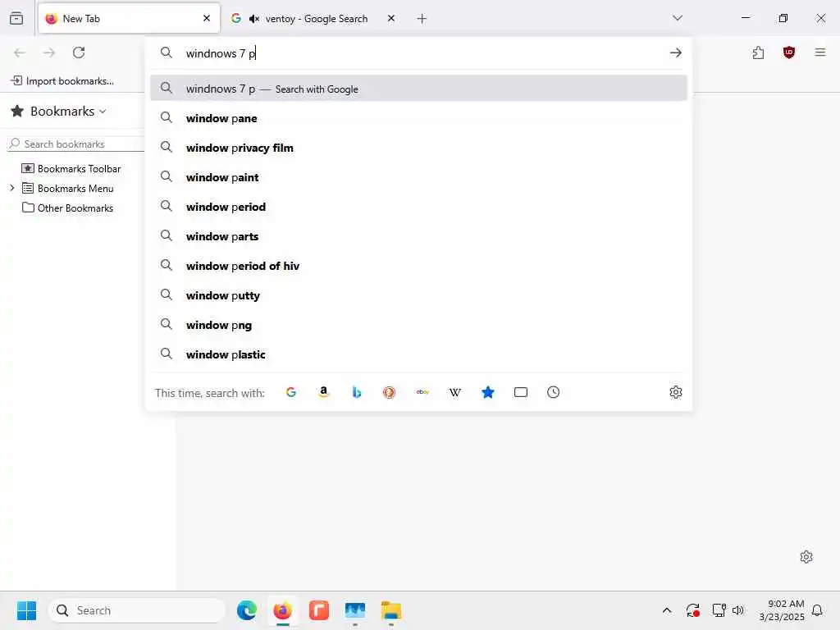840x630 pixels.
Task: Open Firefox View icon
Action: pos(16,18)
